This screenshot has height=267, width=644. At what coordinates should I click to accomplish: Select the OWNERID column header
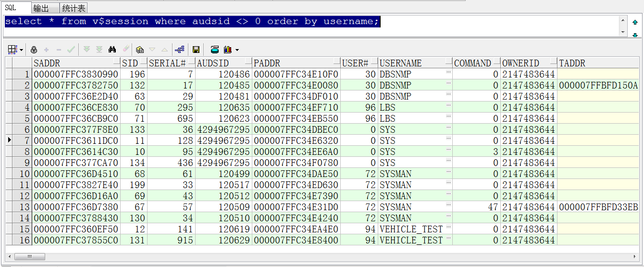(529, 63)
